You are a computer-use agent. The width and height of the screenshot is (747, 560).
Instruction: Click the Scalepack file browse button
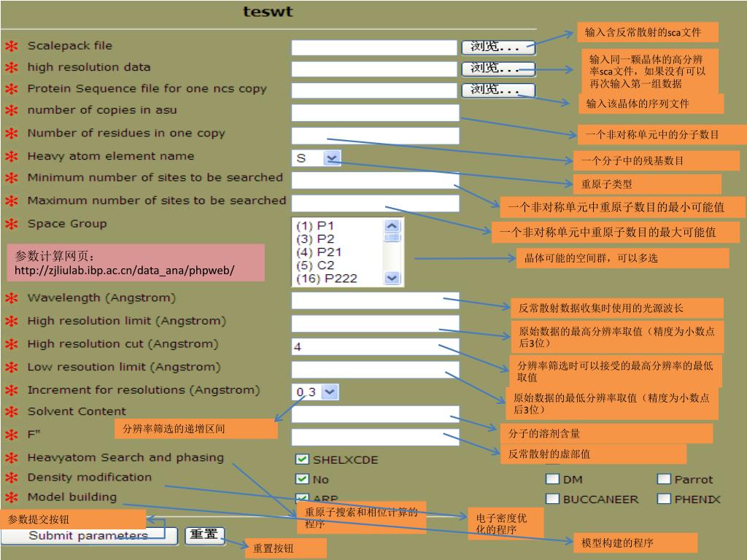click(498, 47)
